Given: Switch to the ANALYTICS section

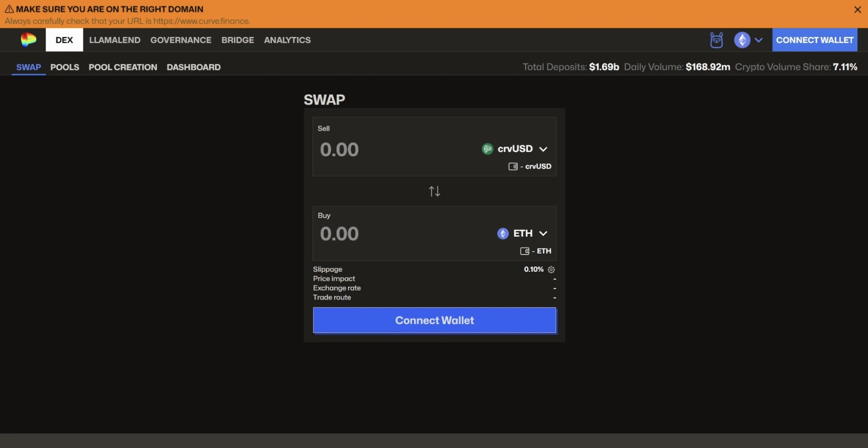Looking at the screenshot, I should tap(287, 40).
